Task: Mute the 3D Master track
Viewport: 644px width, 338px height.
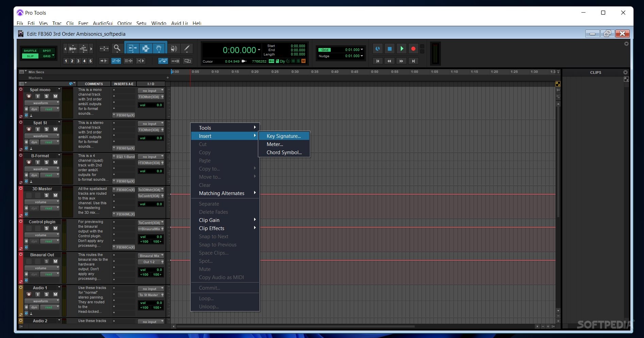Action: pos(55,195)
